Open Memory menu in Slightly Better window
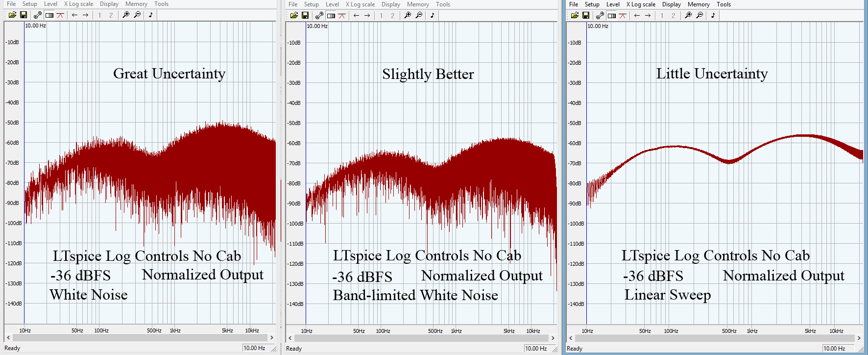The height and width of the screenshot is (355, 868). pyautogui.click(x=418, y=4)
